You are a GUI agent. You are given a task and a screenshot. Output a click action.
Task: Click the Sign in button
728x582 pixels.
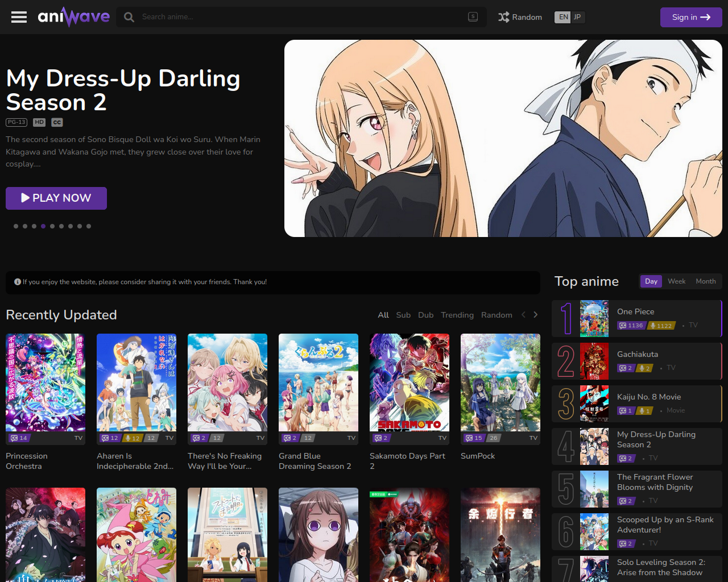point(691,17)
